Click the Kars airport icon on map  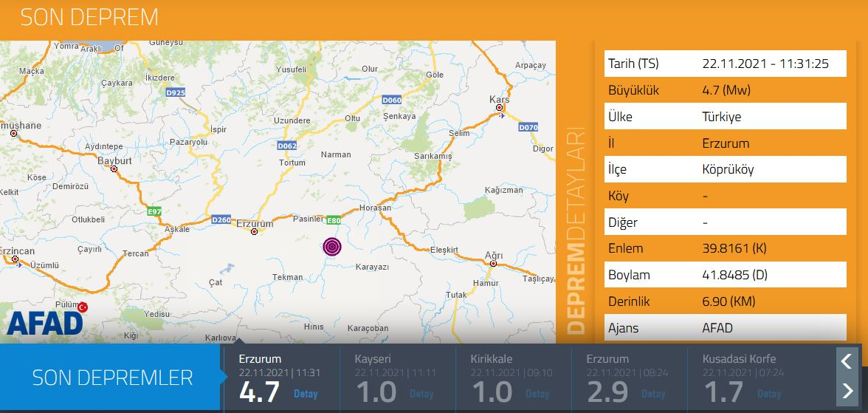tap(502, 115)
